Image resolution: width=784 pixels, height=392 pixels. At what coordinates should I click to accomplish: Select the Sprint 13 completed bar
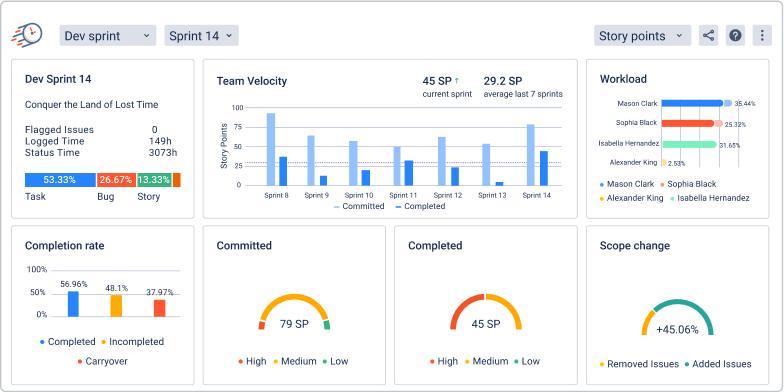tap(499, 184)
